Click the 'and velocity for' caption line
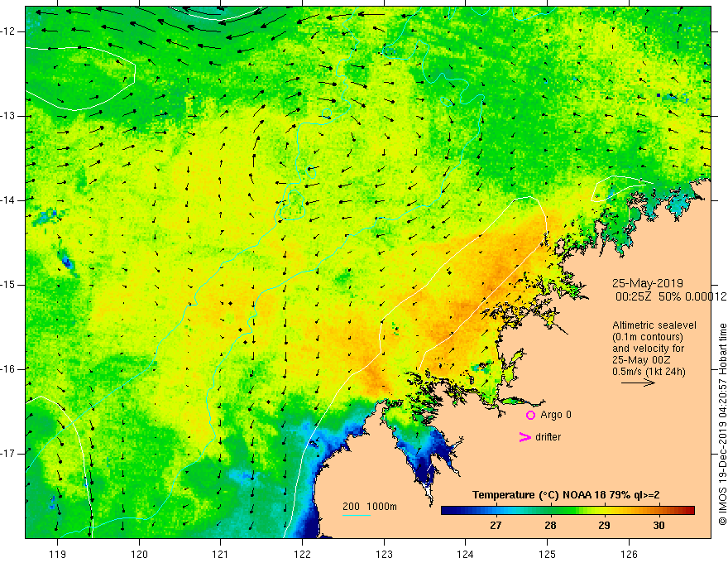This screenshot has height=563, width=728. coord(649,349)
